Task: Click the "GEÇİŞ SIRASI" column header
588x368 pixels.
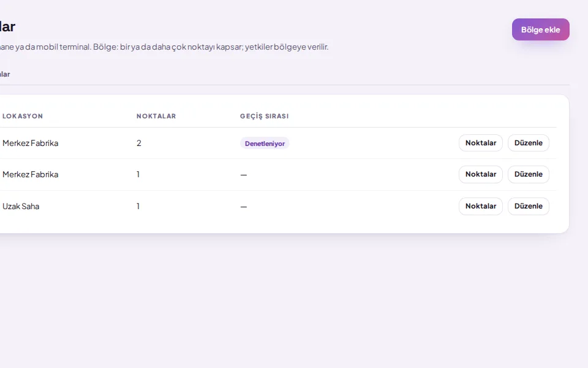Action: pos(265,116)
